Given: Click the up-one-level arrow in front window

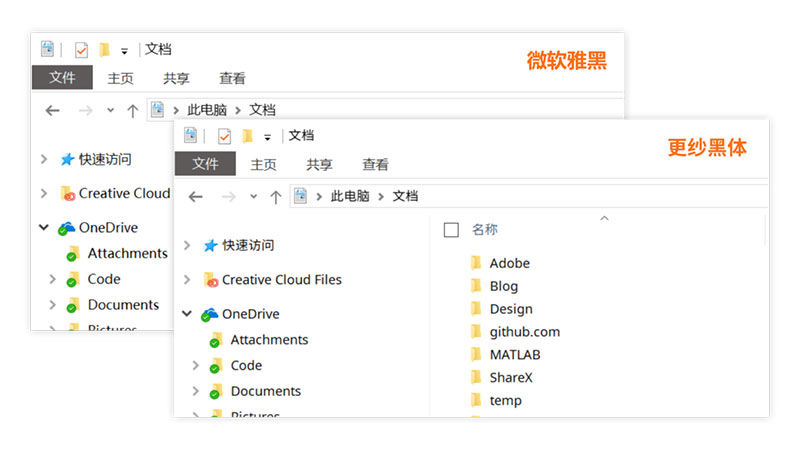Looking at the screenshot, I should (x=276, y=196).
